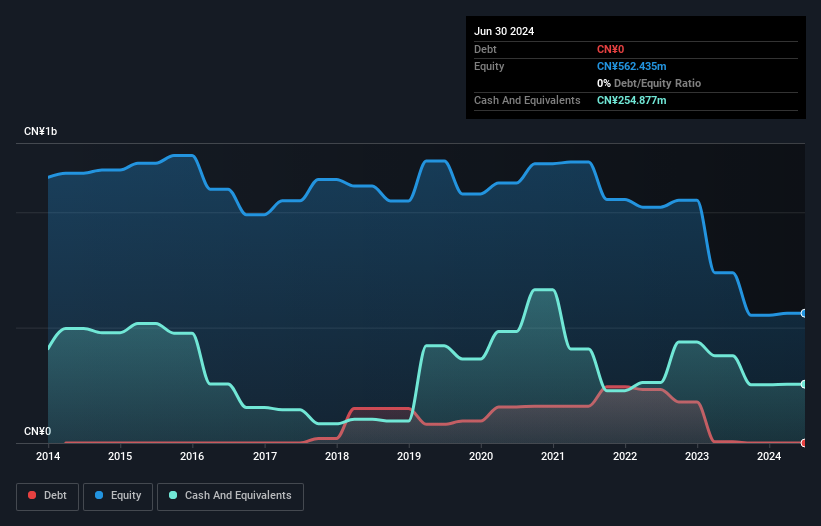Select the 2017 x-axis label

point(265,456)
